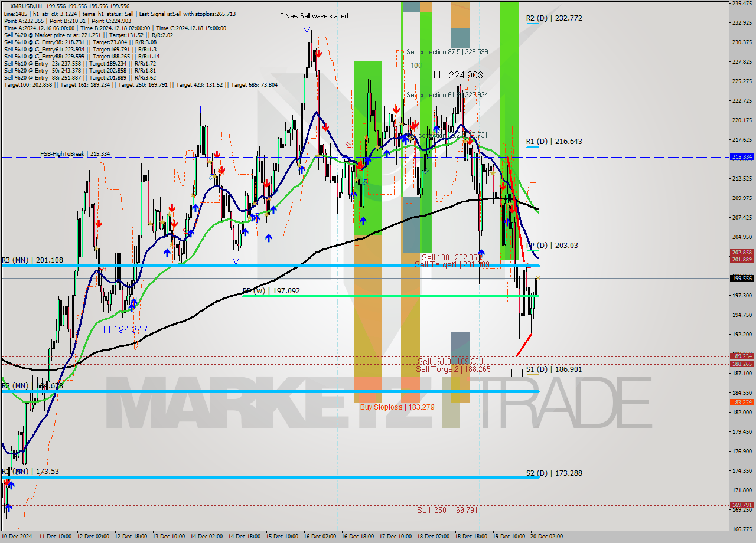This screenshot has width=756, height=543.
Task: Click the S1 (D) | 186.901 support label
Action: (554, 369)
